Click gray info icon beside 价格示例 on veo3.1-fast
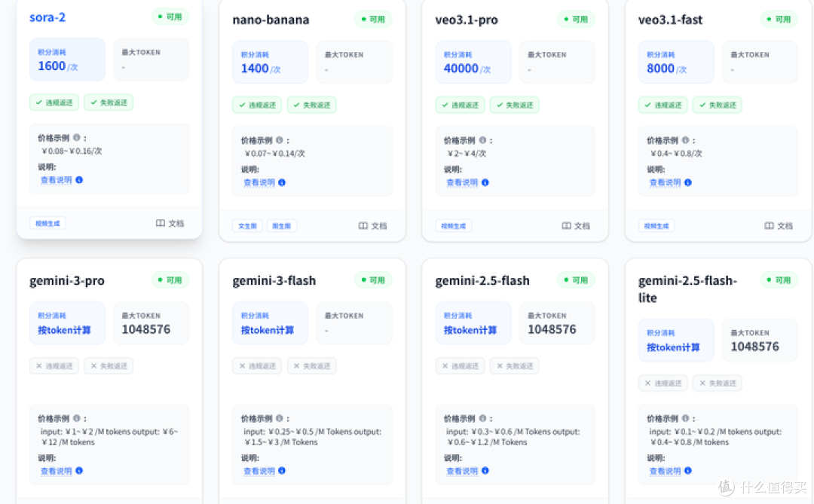The height and width of the screenshot is (504, 814). click(685, 140)
